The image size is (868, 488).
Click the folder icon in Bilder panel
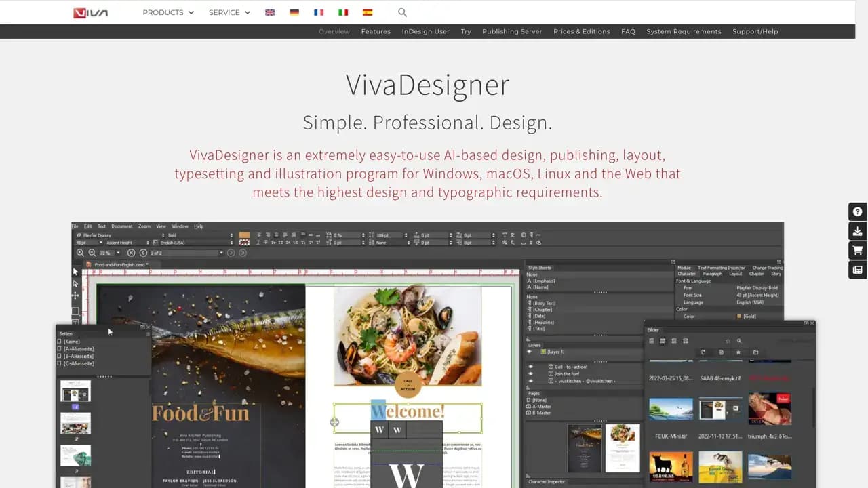[755, 352]
